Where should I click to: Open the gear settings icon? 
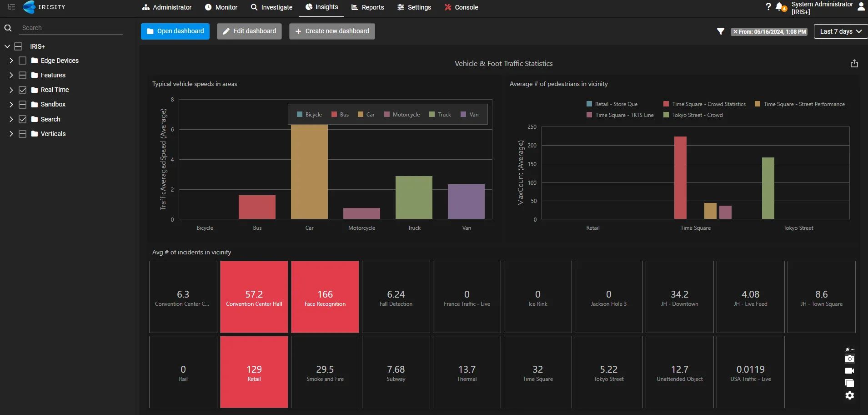[x=849, y=395]
